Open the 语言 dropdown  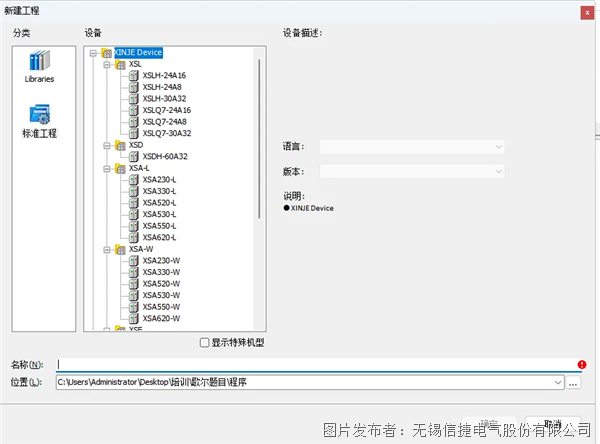coord(412,147)
